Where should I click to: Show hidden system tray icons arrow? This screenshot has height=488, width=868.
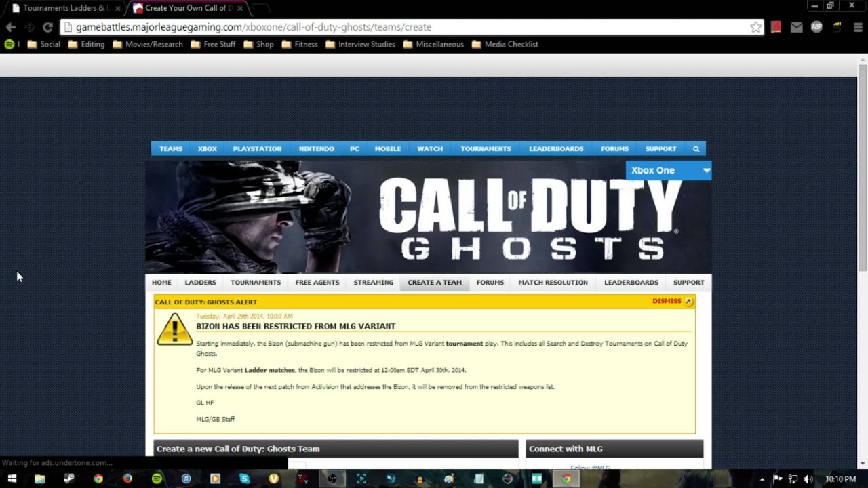(762, 479)
